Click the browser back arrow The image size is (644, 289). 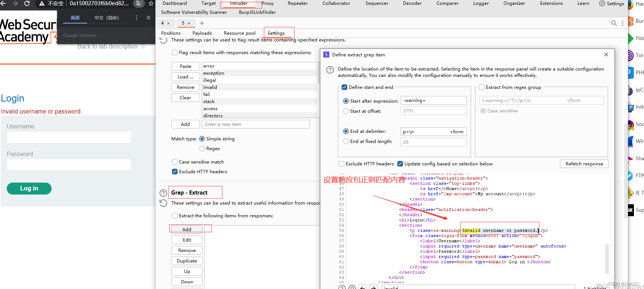click(x=3, y=3)
